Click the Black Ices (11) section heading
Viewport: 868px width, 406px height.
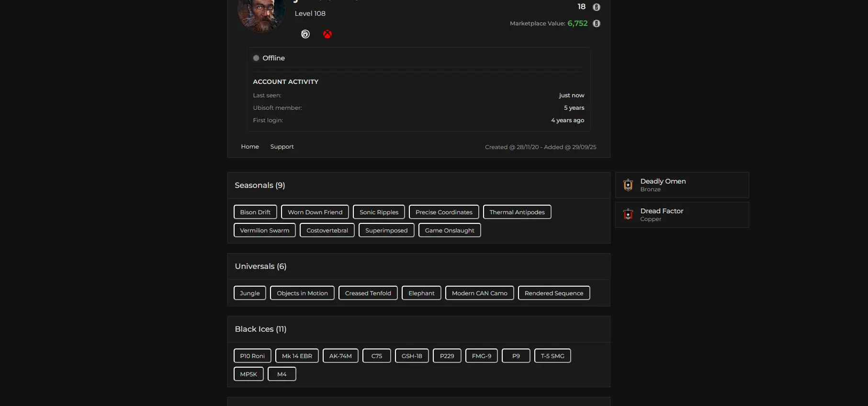pyautogui.click(x=260, y=329)
